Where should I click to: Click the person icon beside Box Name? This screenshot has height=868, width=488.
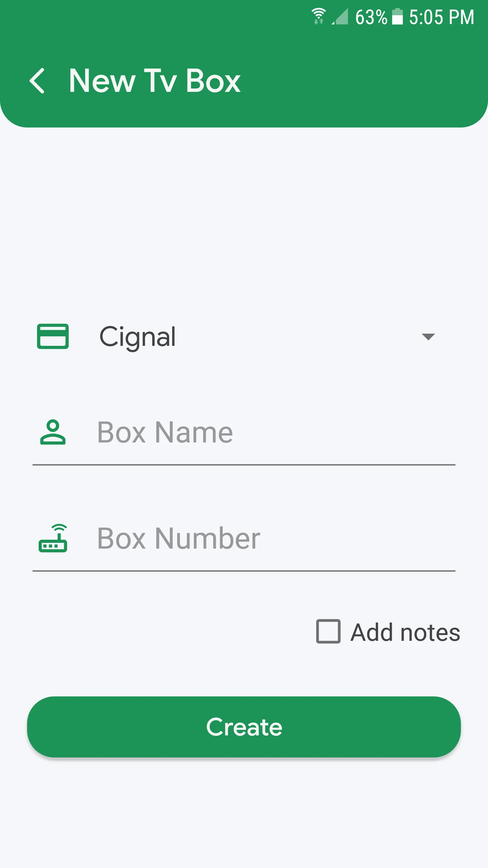point(53,432)
